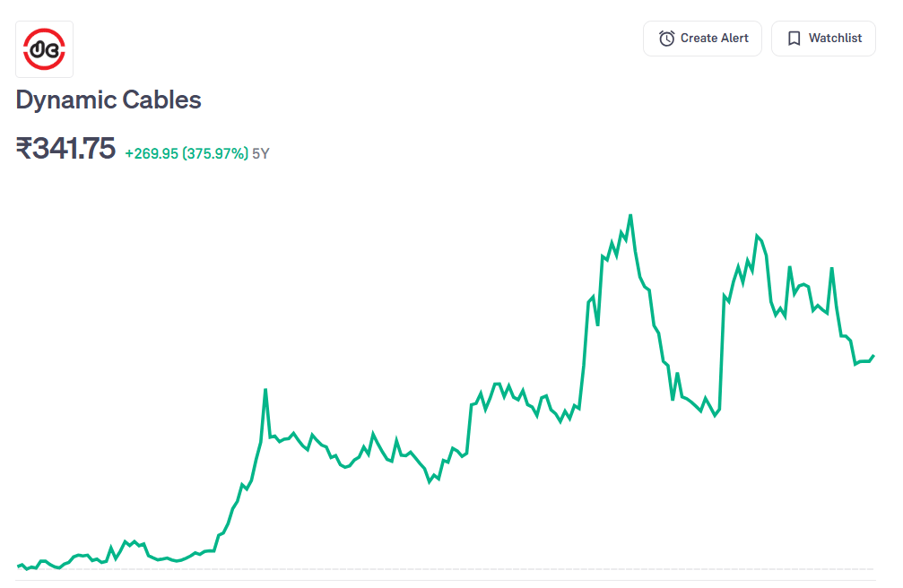The height and width of the screenshot is (588, 903).
Task: Click the deep trough between the two peaks
Action: click(715, 416)
